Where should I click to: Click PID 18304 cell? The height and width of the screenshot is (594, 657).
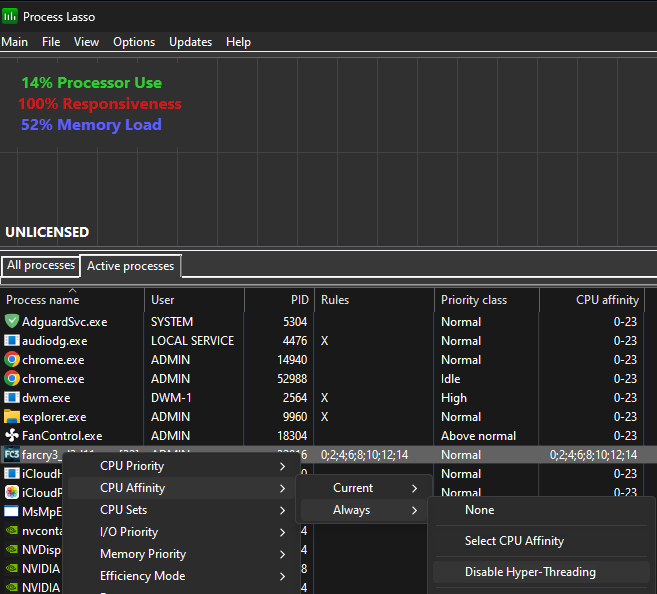[x=292, y=436]
